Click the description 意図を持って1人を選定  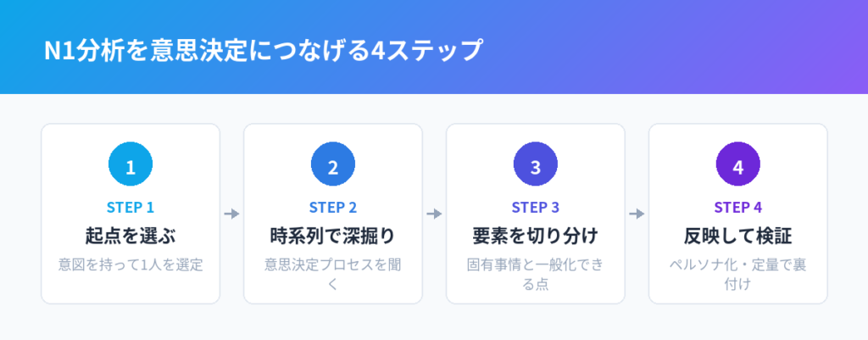pyautogui.click(x=131, y=265)
